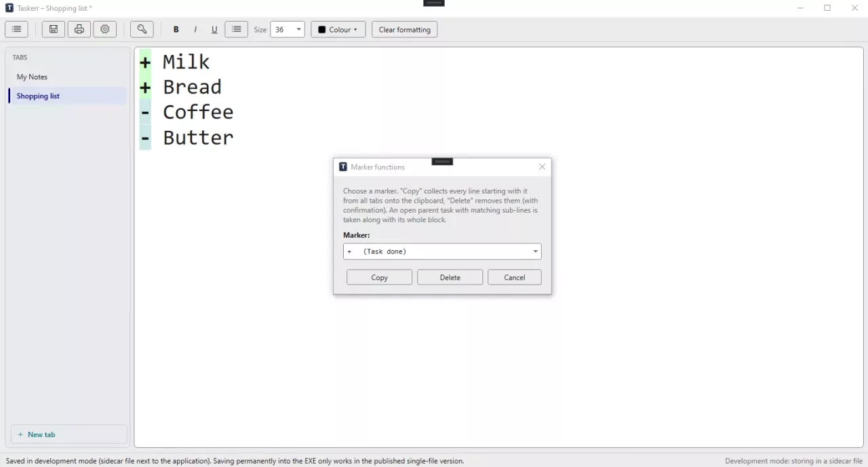Click the plus marker beside Milk
This screenshot has height=467, width=868.
pos(145,62)
